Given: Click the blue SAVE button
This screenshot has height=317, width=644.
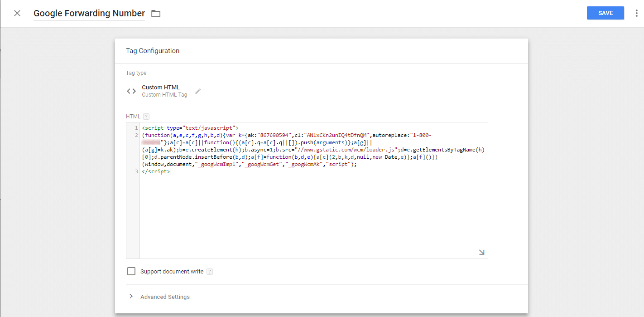Looking at the screenshot, I should pos(606,13).
